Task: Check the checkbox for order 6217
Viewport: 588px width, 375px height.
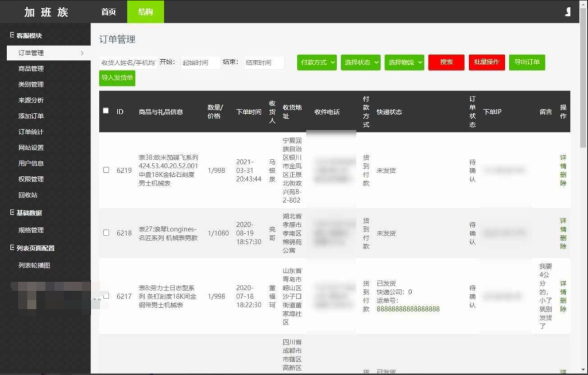Action: pos(106,297)
